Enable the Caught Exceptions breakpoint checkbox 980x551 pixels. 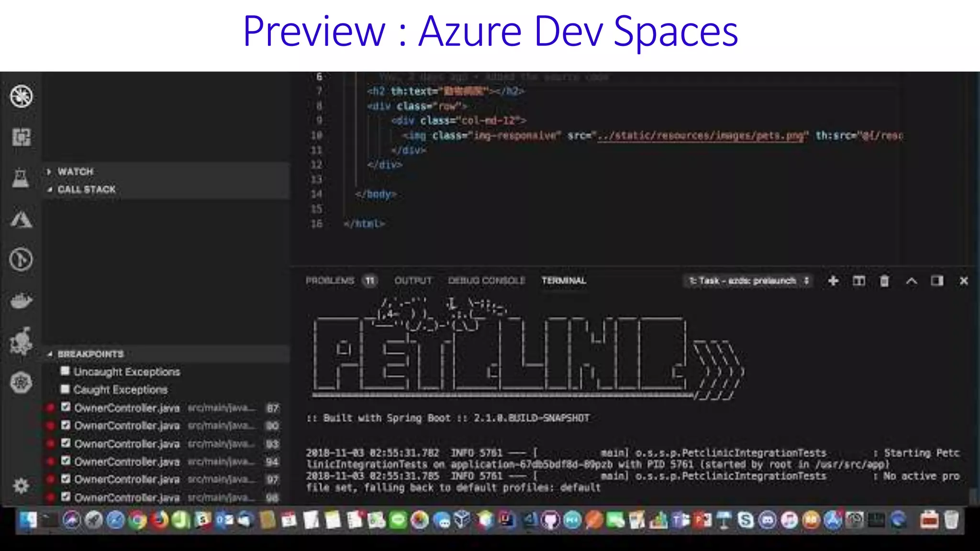coord(66,389)
